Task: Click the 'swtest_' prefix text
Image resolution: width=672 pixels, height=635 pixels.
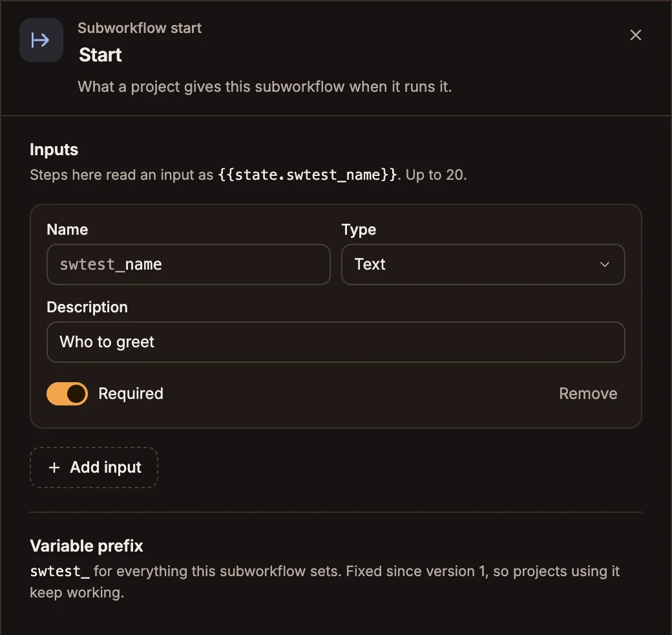Action: pos(60,572)
